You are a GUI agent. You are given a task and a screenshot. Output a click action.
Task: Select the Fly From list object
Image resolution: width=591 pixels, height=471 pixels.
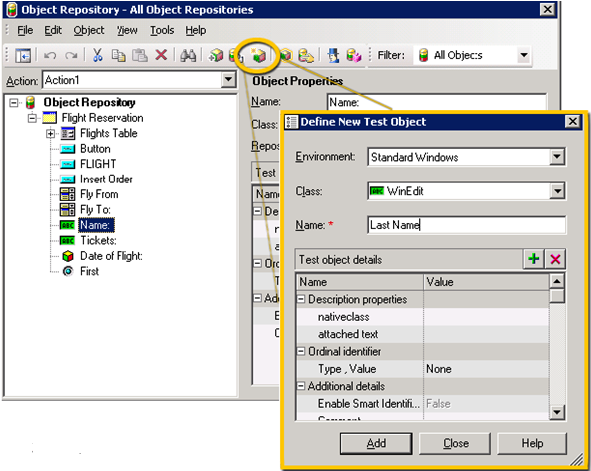(x=99, y=194)
